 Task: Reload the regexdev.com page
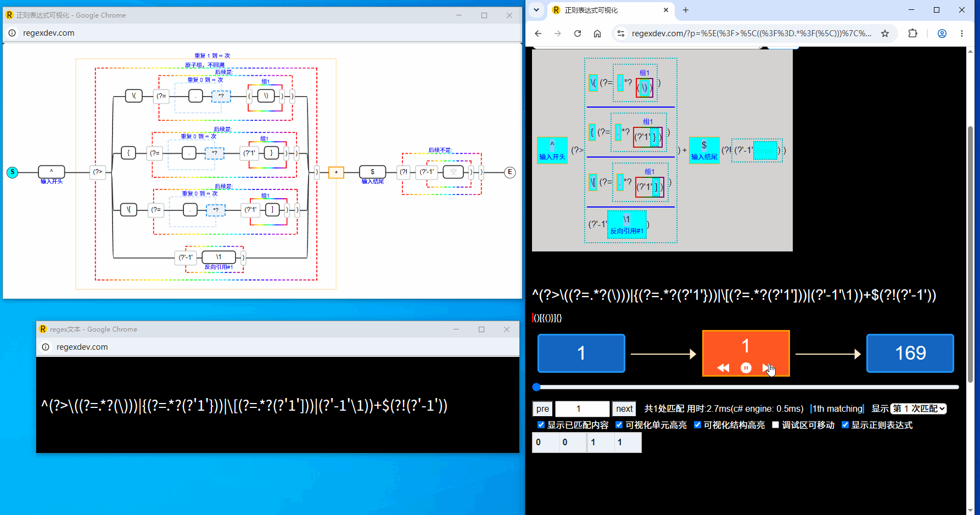point(578,33)
